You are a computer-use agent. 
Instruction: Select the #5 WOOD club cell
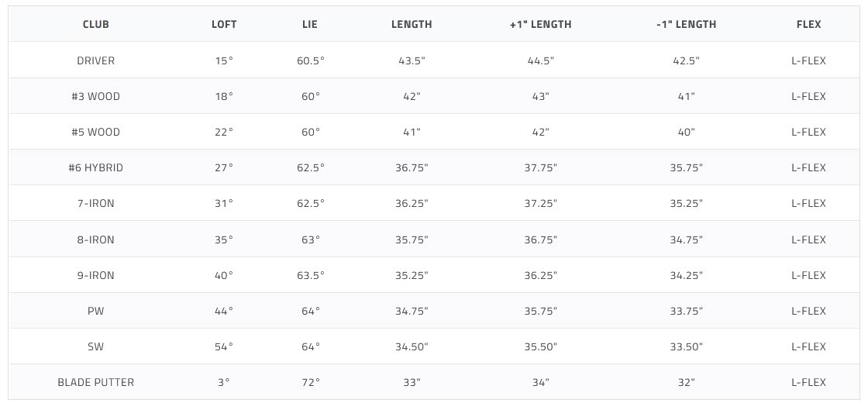coord(96,133)
